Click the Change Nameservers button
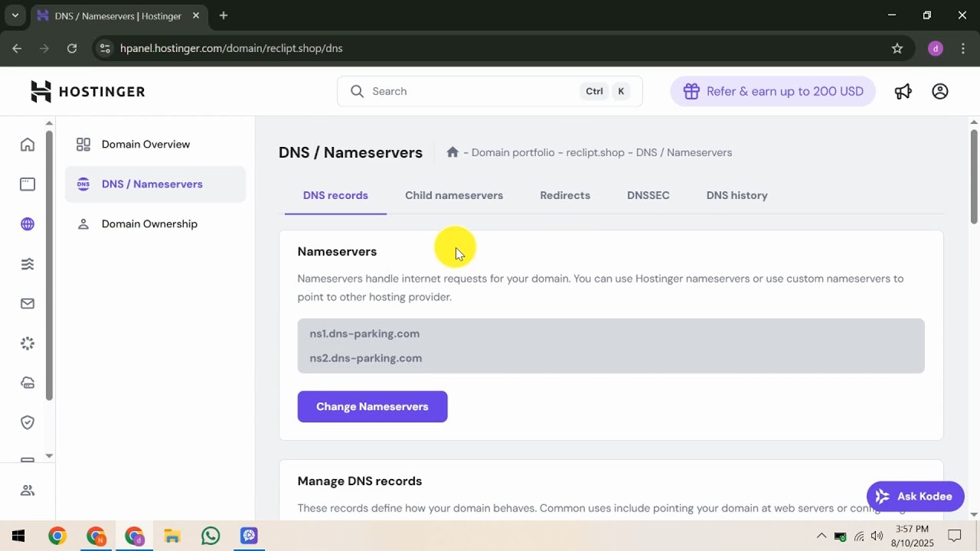 [373, 406]
